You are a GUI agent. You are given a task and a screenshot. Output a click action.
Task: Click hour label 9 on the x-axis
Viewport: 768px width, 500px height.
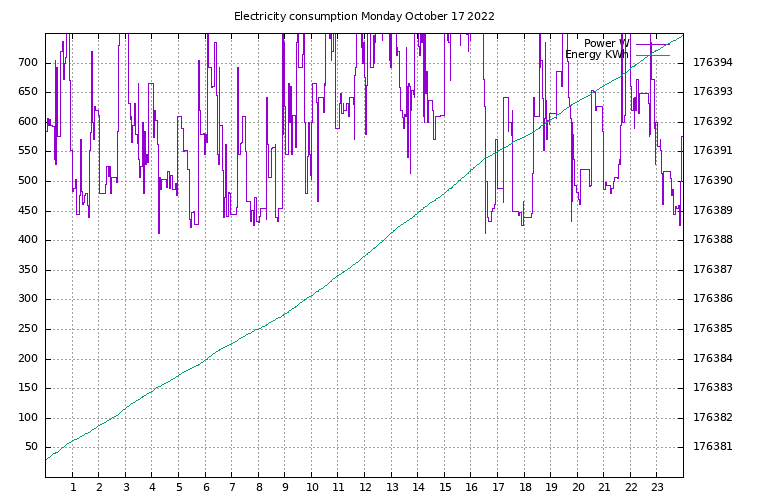pos(285,488)
